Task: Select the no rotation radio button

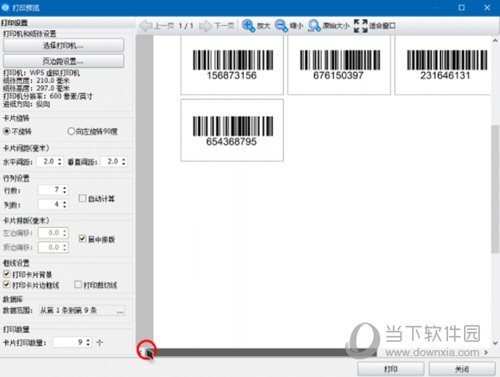Action: point(6,131)
